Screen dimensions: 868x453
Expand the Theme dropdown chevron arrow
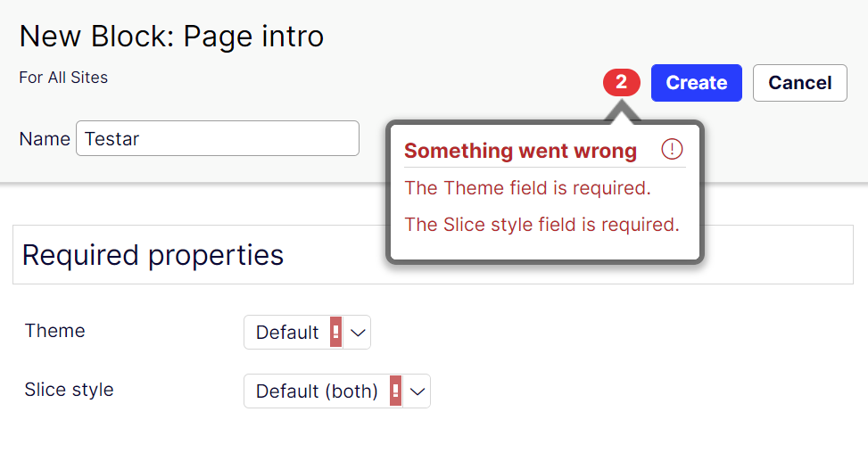(x=358, y=332)
